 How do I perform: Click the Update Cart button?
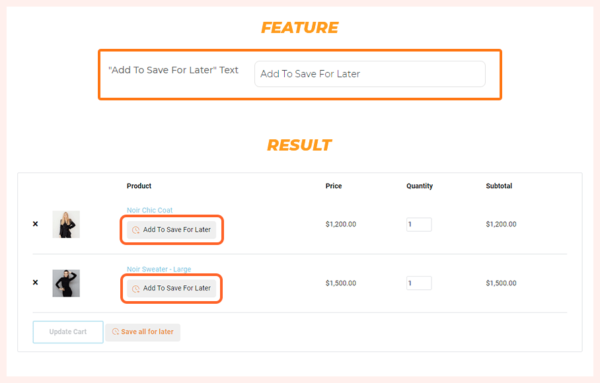[x=68, y=332]
